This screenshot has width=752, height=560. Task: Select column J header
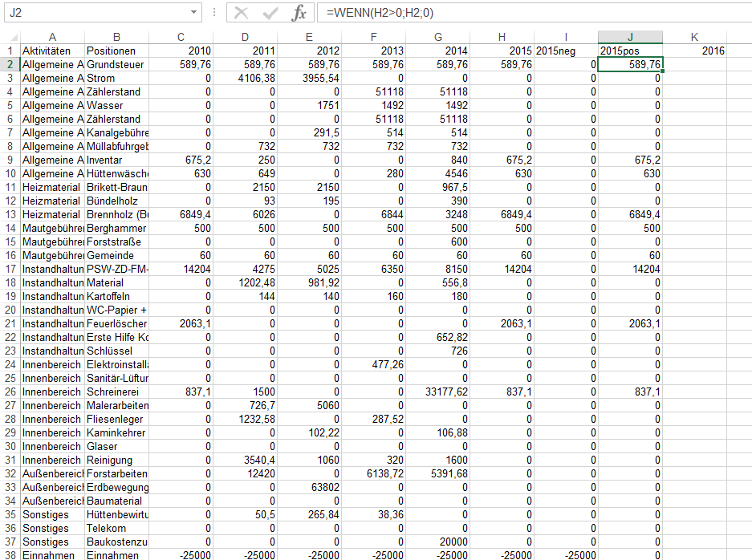(x=630, y=37)
